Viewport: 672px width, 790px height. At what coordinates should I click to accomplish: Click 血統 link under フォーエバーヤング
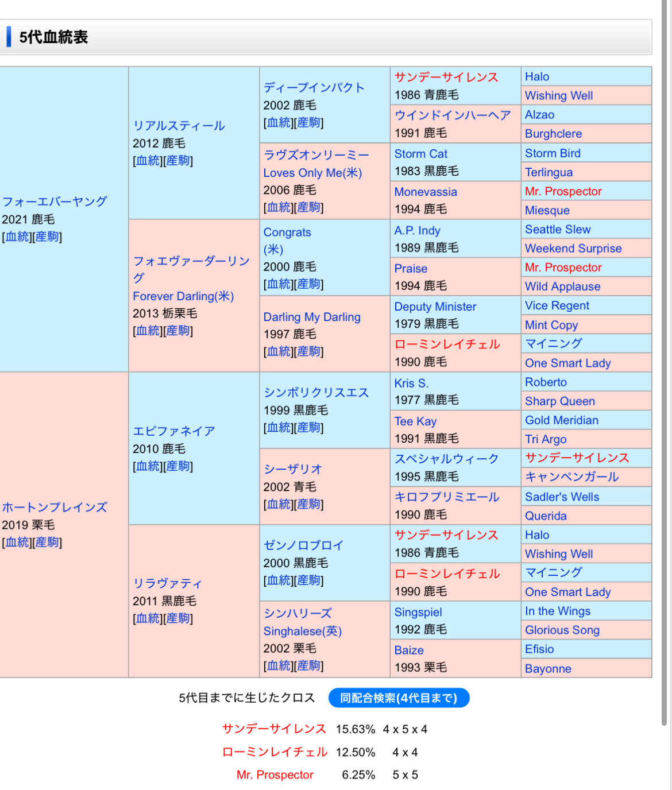pos(18,237)
